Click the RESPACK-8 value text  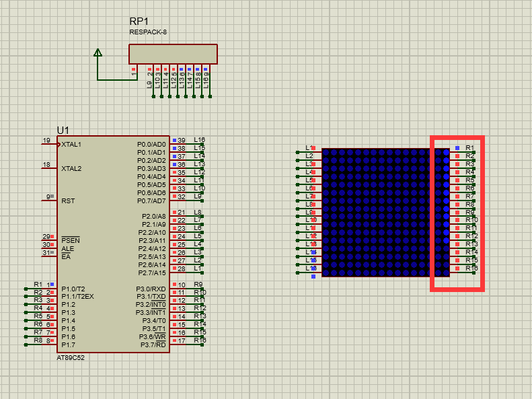point(148,32)
